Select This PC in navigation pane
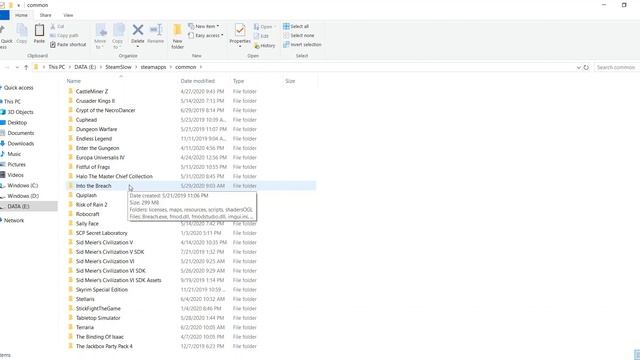The width and height of the screenshot is (640, 360). (12, 101)
